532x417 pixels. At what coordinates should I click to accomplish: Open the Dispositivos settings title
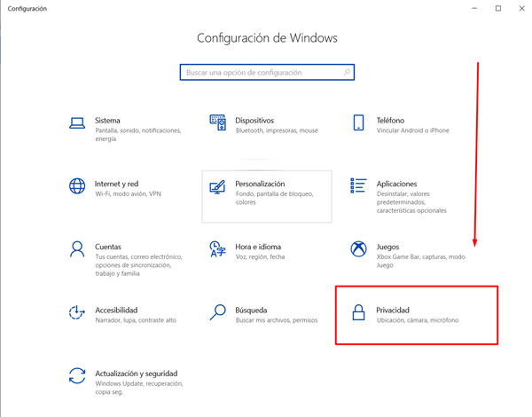pos(254,121)
